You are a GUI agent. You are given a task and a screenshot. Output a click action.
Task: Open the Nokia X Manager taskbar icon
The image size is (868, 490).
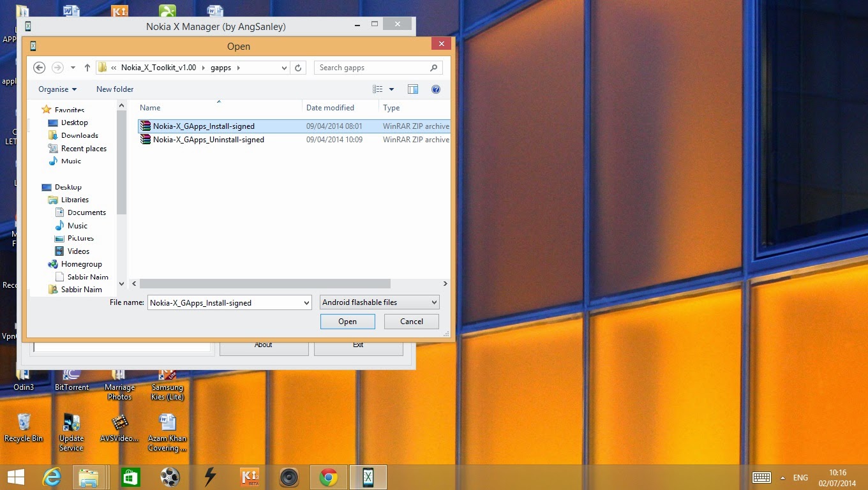pyautogui.click(x=368, y=477)
